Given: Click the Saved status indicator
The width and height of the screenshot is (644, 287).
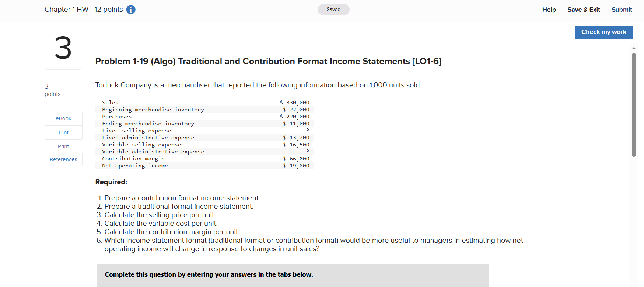Looking at the screenshot, I should click(x=333, y=10).
